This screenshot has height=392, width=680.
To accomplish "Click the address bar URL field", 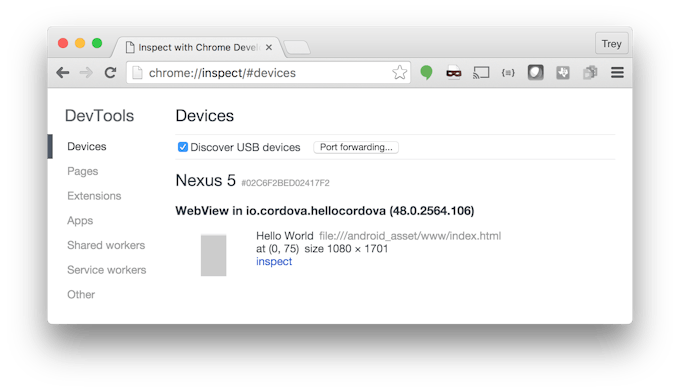I will pyautogui.click(x=268, y=72).
